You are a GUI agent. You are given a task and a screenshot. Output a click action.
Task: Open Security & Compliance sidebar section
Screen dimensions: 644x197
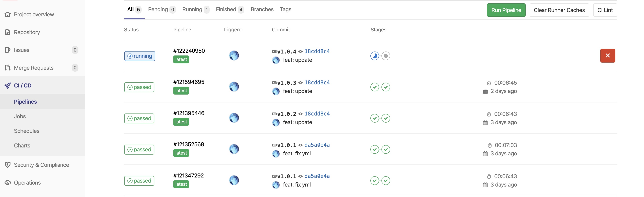[41, 165]
